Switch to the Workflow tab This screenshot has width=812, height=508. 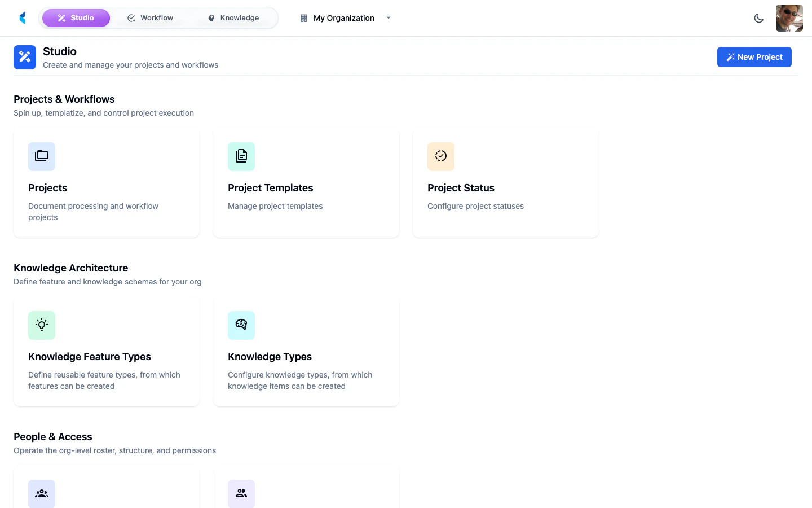tap(151, 17)
